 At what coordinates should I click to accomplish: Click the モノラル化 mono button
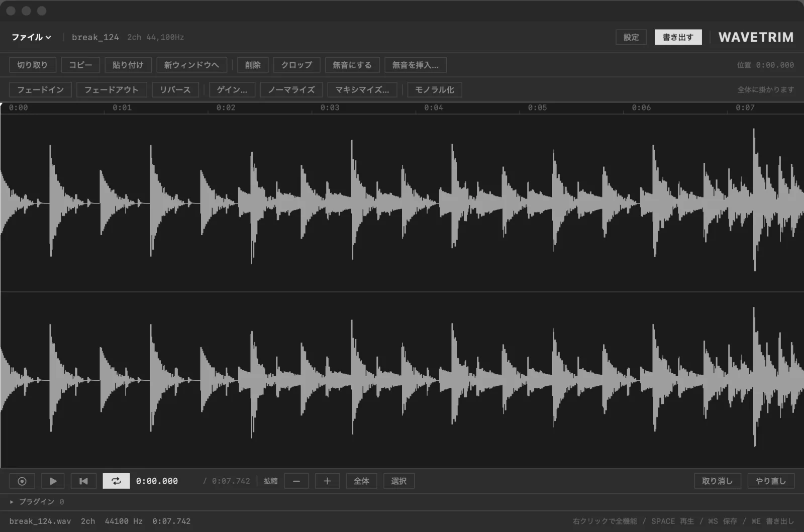click(x=435, y=90)
